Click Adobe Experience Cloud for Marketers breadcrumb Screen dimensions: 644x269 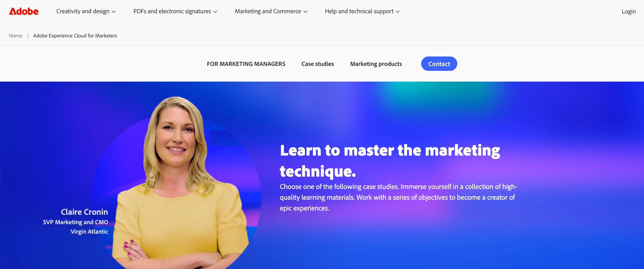tap(75, 36)
